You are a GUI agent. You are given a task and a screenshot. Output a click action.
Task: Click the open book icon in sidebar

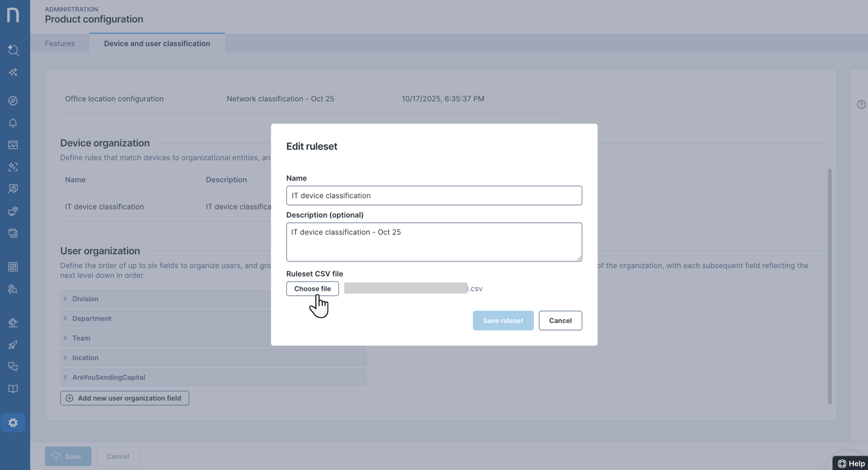[13, 389]
